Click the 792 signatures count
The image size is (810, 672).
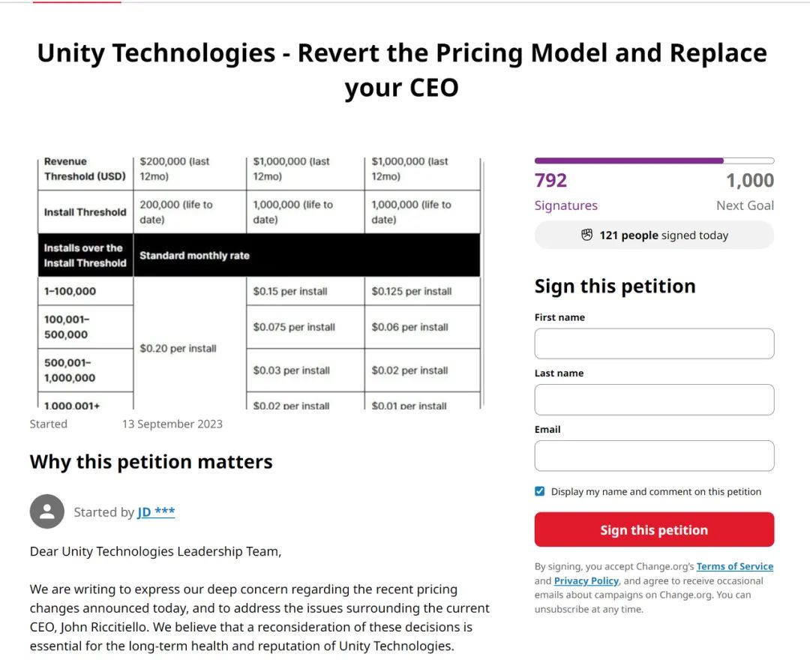tap(551, 181)
